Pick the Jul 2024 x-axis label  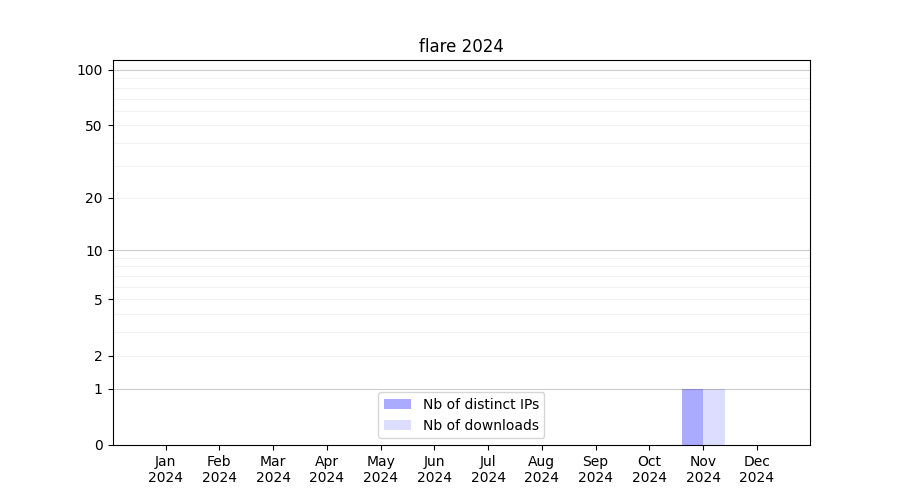(488, 469)
